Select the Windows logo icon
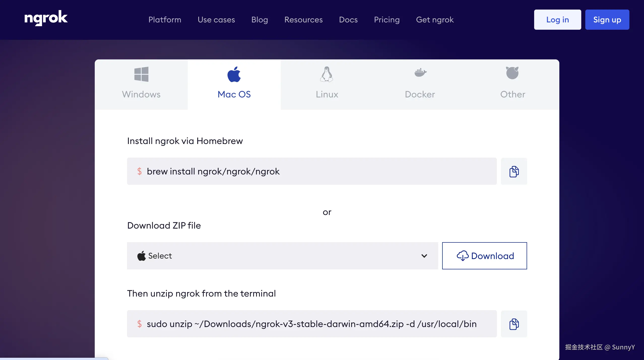This screenshot has height=360, width=644. (141, 74)
